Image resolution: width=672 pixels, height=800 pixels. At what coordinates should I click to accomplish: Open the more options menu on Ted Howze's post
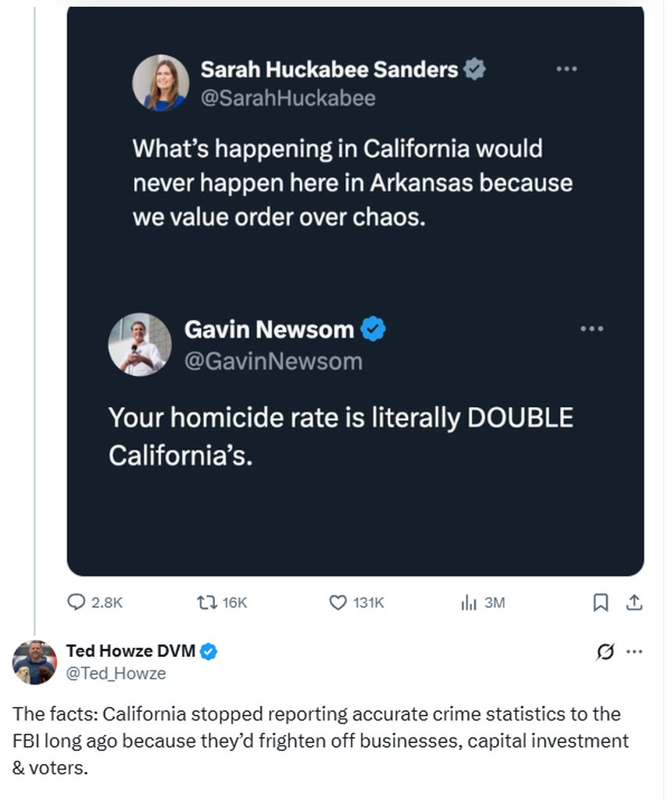tap(634, 652)
